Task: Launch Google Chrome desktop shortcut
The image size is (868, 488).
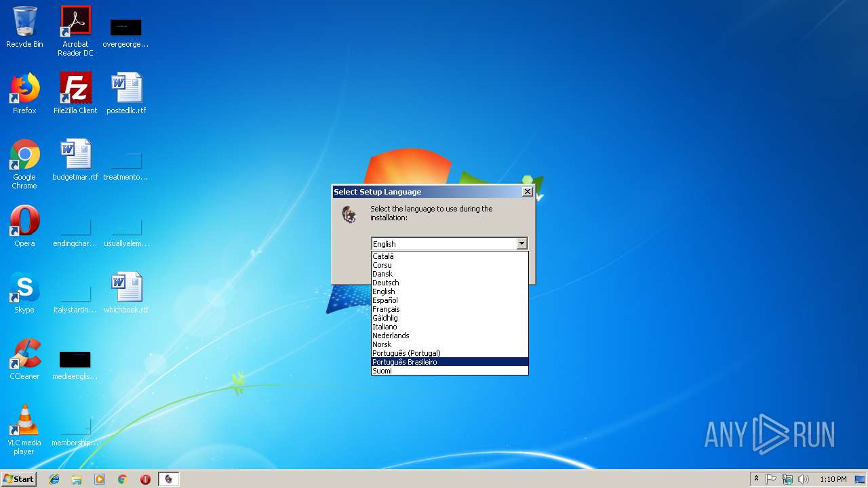Action: 24,164
